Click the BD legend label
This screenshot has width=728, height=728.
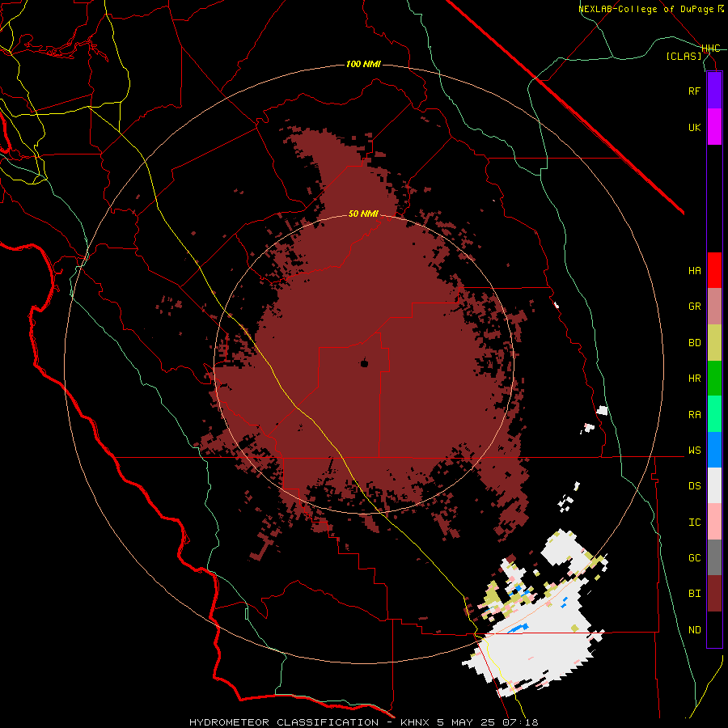694,343
